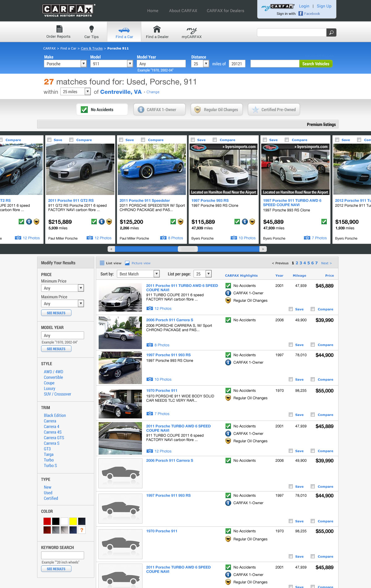Open myCARFAX icon in toolbar
Image resolution: width=371 pixels, height=588 pixels.
pyautogui.click(x=192, y=30)
